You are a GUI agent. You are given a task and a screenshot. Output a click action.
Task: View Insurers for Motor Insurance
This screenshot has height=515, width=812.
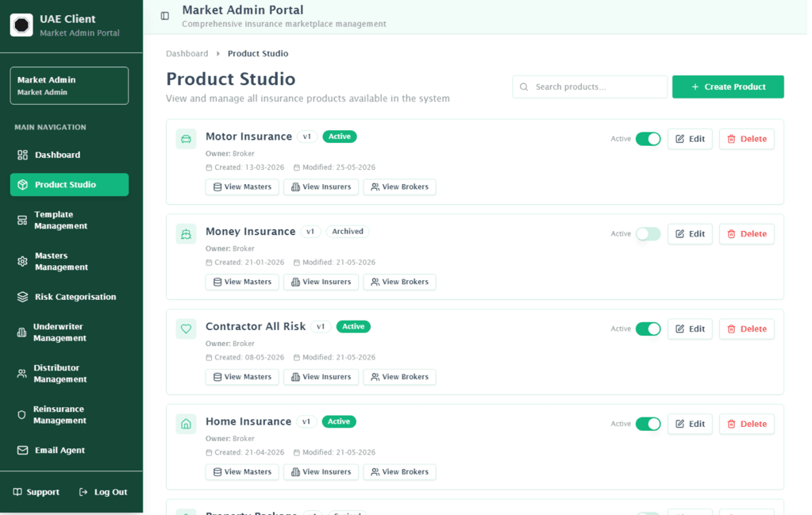(x=321, y=186)
